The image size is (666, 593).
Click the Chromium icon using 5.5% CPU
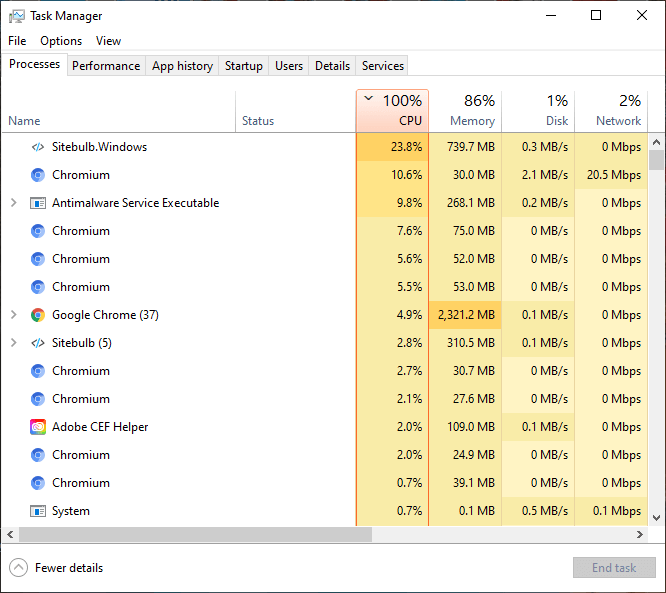(38, 287)
